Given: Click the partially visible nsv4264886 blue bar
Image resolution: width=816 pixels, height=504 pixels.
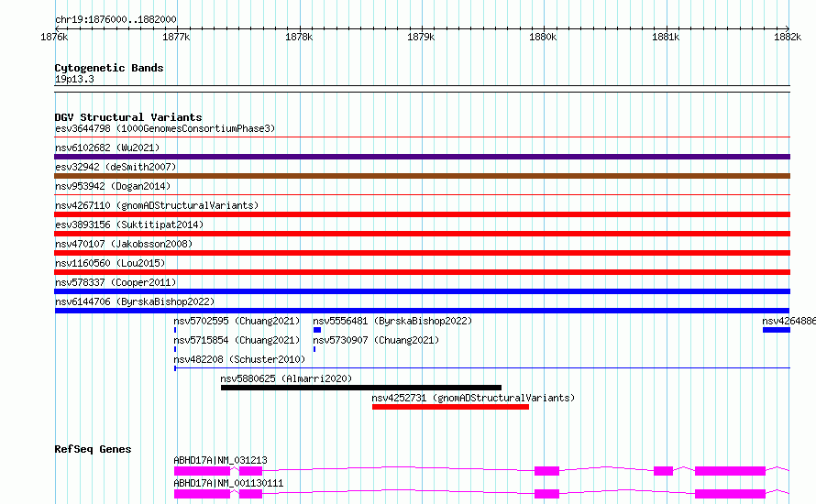Looking at the screenshot, I should (x=777, y=330).
